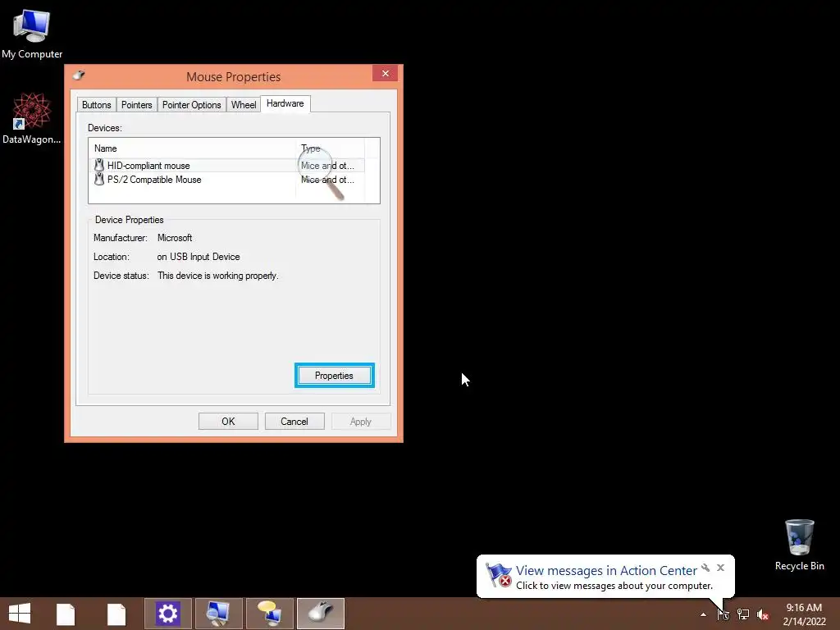This screenshot has height=630, width=840.
Task: Show hidden system tray icons arrow
Action: click(x=703, y=614)
